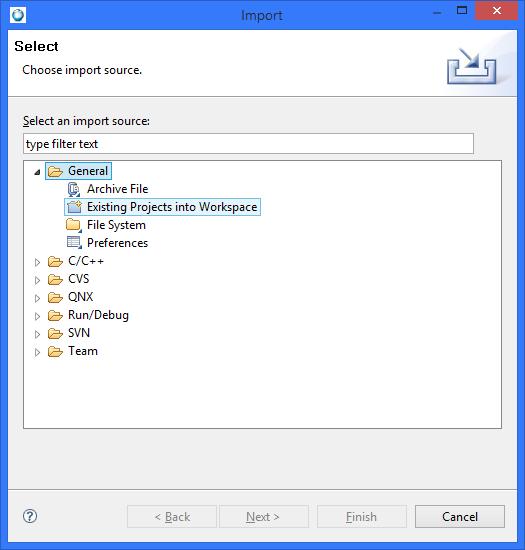Expand the SVN category arrow
The width and height of the screenshot is (525, 550).
37,334
